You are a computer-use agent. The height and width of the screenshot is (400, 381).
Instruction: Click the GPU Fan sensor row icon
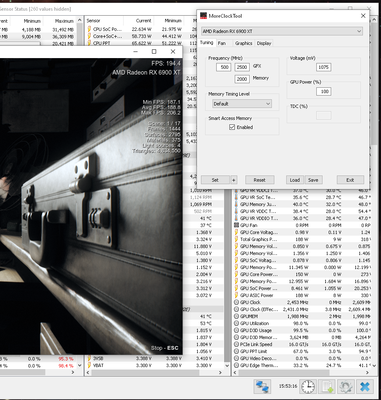(237, 225)
